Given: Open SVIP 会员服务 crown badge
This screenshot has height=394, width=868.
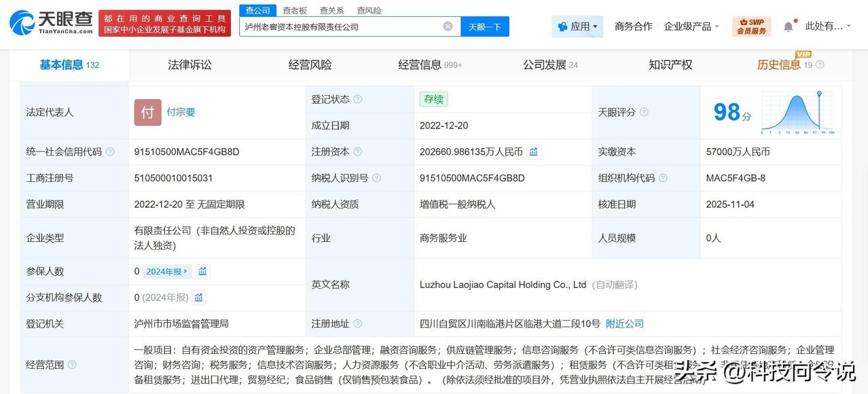Looking at the screenshot, I should coord(751,25).
